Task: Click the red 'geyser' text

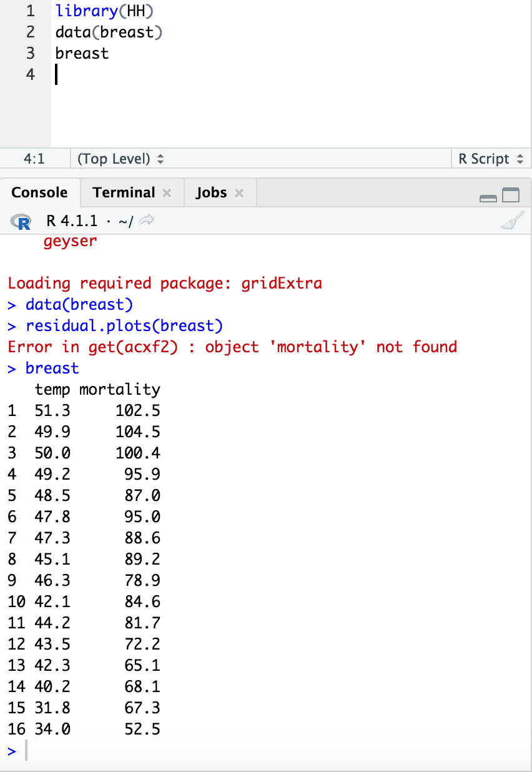Action: coord(71,241)
